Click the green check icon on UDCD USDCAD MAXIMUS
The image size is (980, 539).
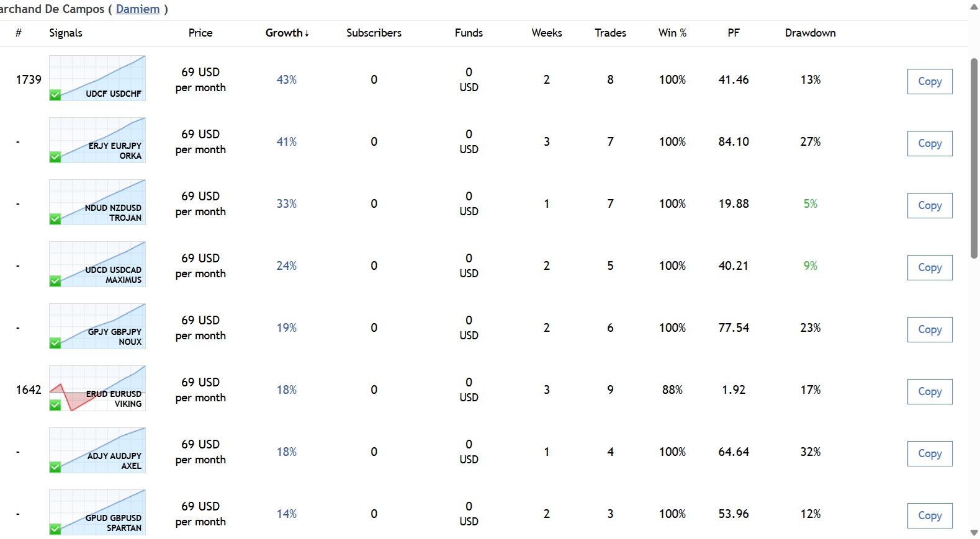point(55,281)
